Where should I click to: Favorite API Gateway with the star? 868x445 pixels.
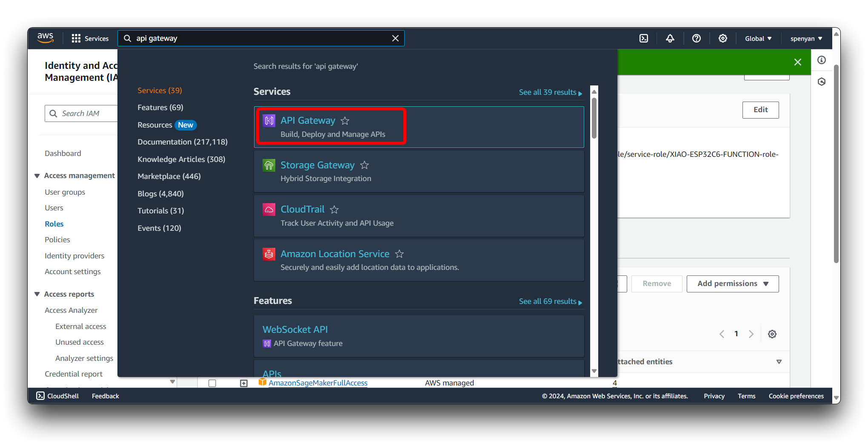(x=345, y=121)
